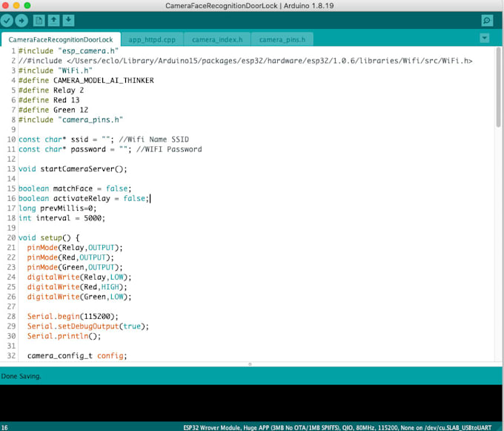Click 'void startCameraServer();' line
The width and height of the screenshot is (504, 431).
(x=73, y=169)
